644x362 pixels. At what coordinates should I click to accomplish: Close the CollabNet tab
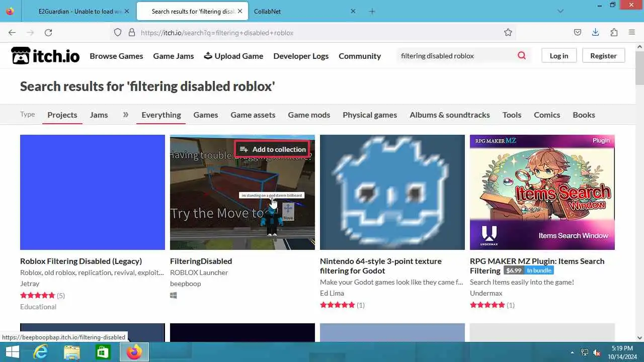353,11
